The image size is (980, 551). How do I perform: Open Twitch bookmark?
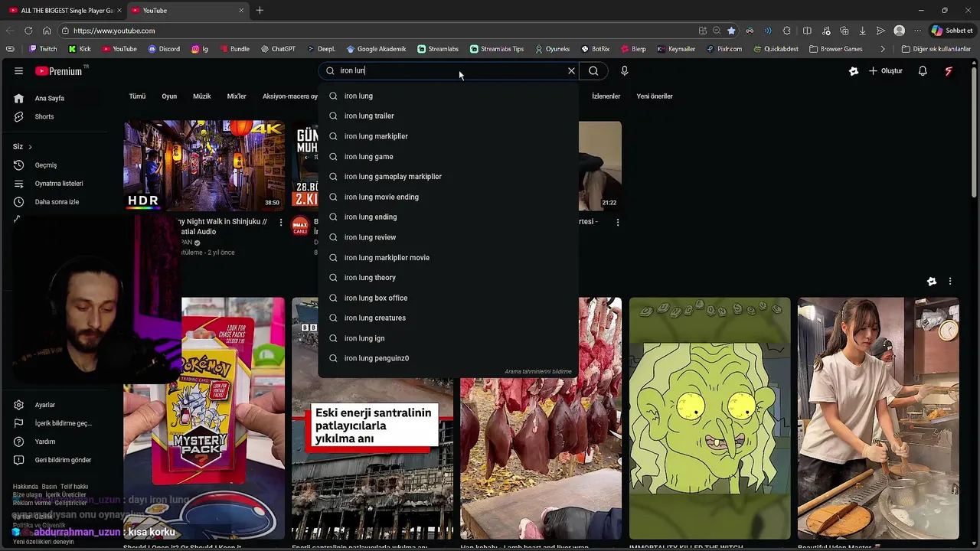43,49
